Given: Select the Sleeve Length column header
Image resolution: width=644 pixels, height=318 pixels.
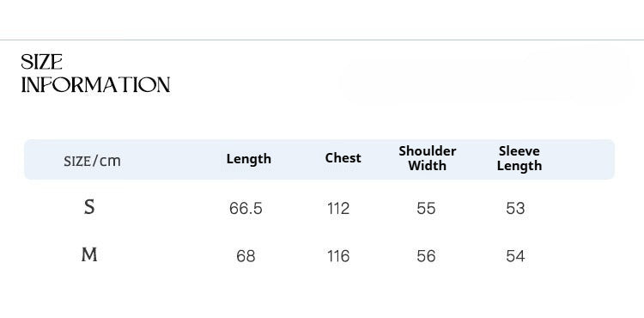Looking at the screenshot, I should (519, 158).
